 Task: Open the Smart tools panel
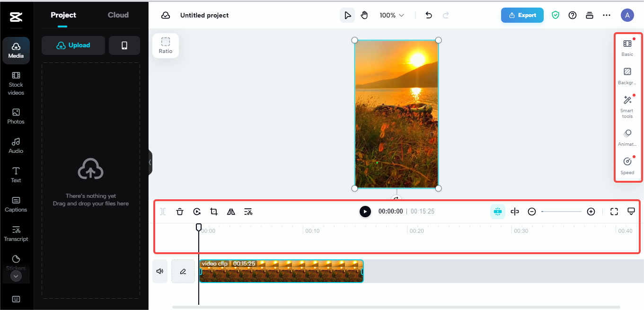(627, 106)
